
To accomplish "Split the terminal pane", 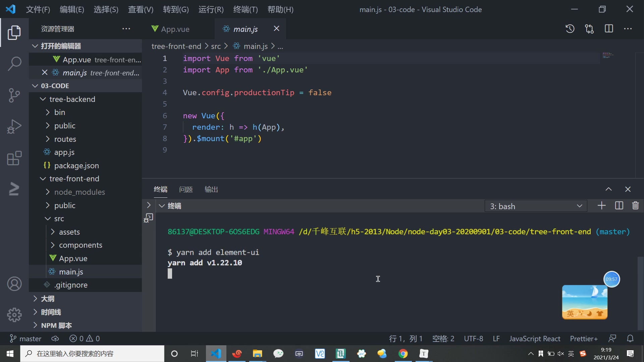I will click(x=619, y=205).
